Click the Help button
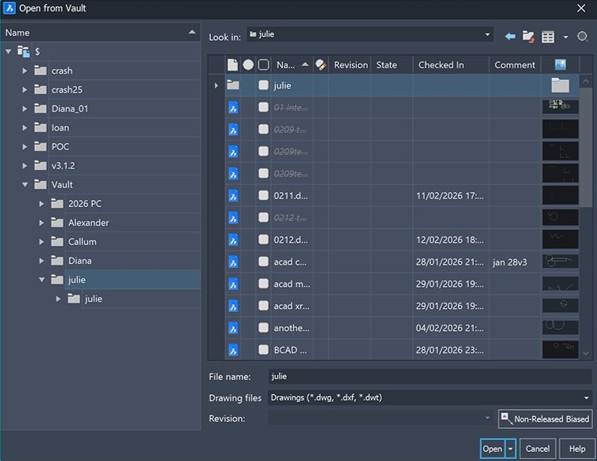This screenshot has height=461, width=597. pyautogui.click(x=577, y=449)
